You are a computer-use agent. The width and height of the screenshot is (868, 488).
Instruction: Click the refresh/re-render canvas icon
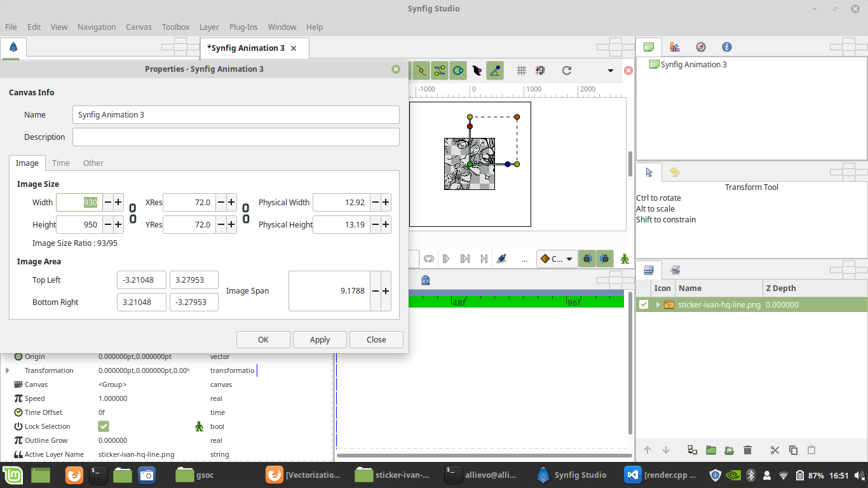(x=566, y=71)
